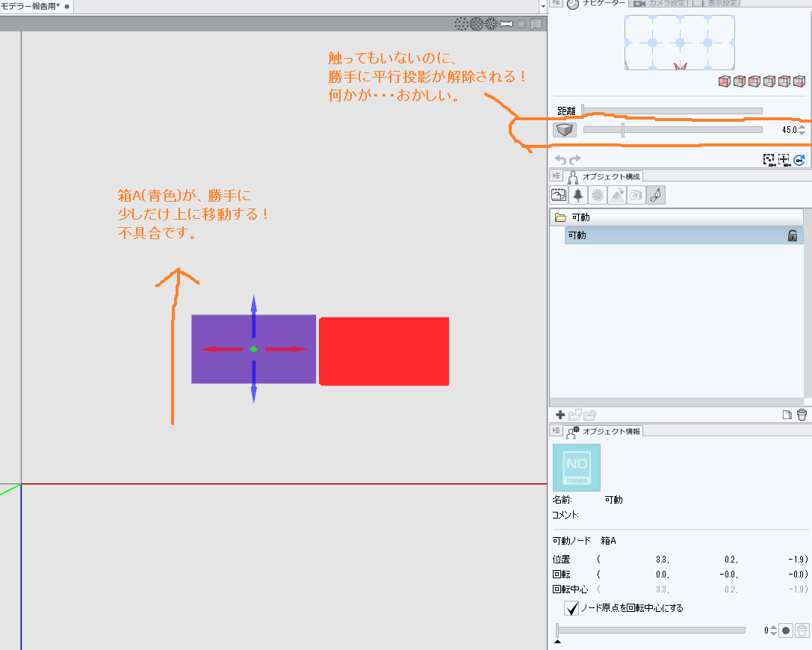
Task: Add a new item with the plus icon
Action: click(x=560, y=415)
